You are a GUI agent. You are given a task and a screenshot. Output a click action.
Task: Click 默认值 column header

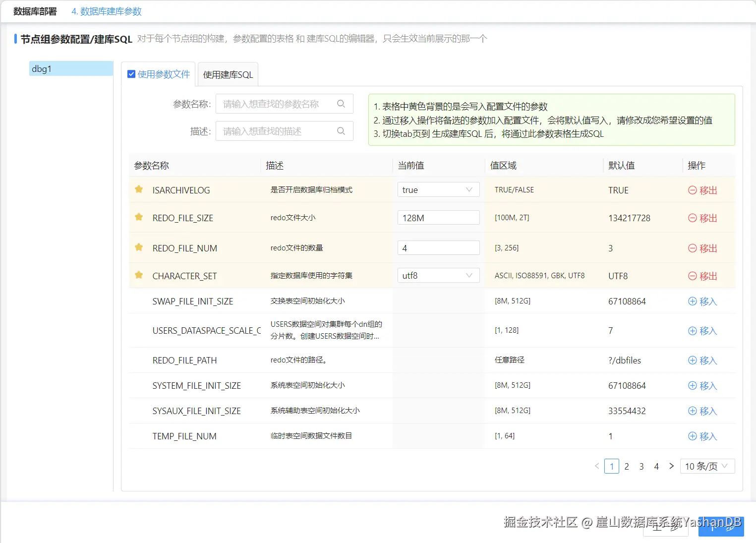pos(622,166)
